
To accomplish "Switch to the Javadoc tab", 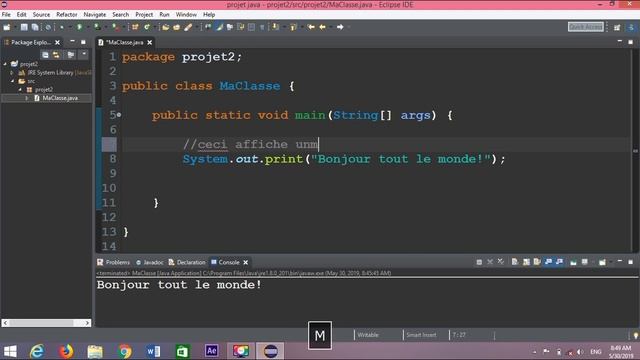I will coord(149,262).
